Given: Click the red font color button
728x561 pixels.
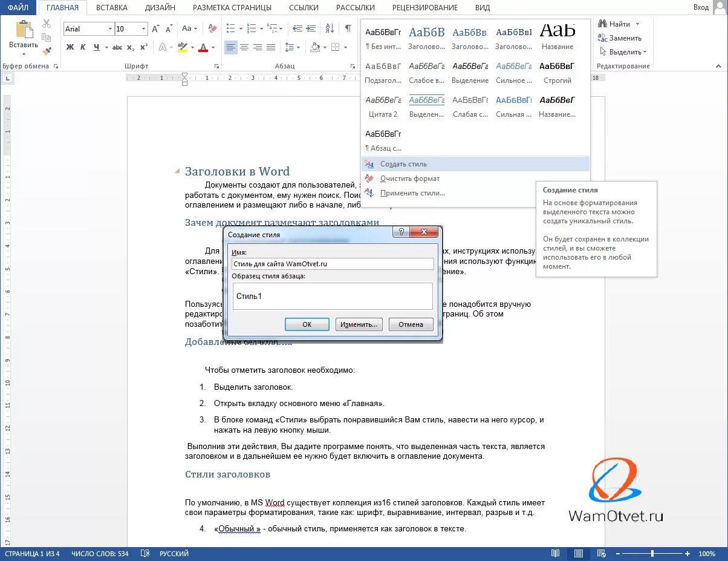Looking at the screenshot, I should 203,47.
